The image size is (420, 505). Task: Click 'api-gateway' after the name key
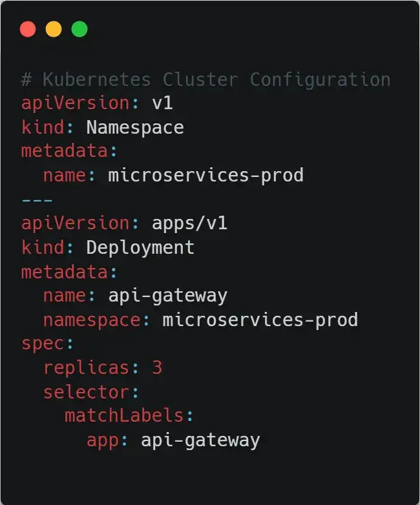point(168,296)
